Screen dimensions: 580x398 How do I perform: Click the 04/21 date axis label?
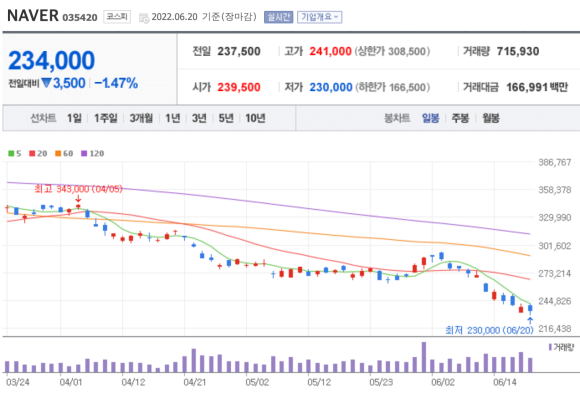coord(195,382)
